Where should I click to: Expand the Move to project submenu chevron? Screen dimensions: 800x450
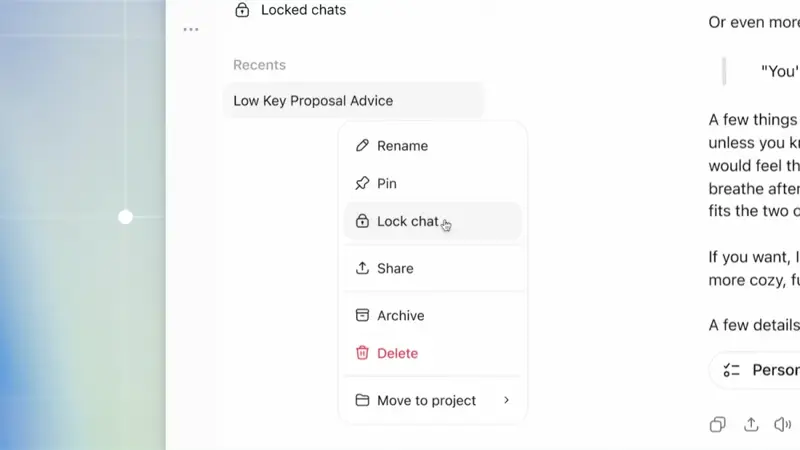click(x=506, y=400)
